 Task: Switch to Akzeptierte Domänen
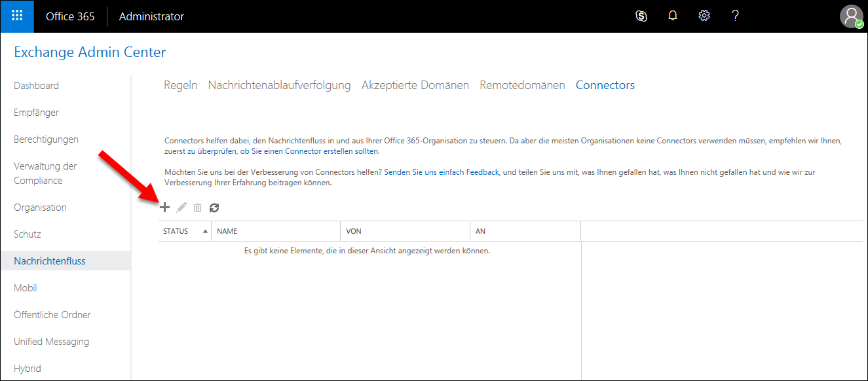[415, 84]
